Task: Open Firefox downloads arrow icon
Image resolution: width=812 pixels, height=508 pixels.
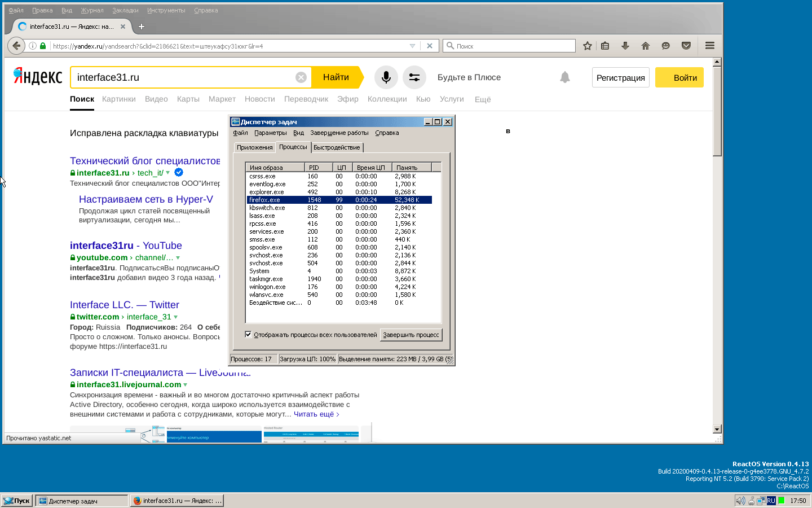Action: [625, 46]
